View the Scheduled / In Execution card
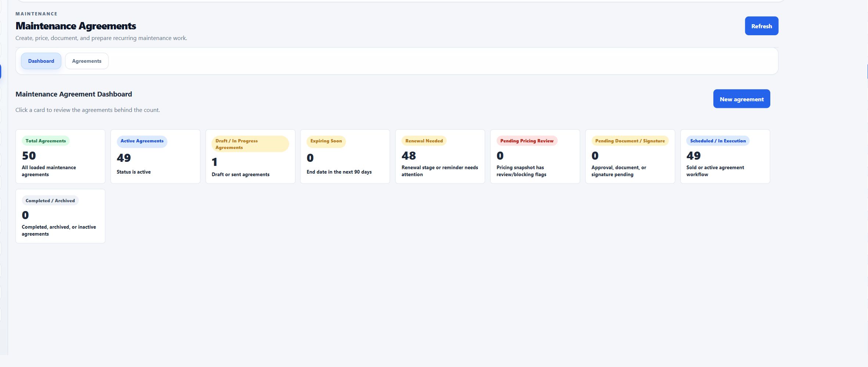This screenshot has height=367, width=868. pos(725,156)
